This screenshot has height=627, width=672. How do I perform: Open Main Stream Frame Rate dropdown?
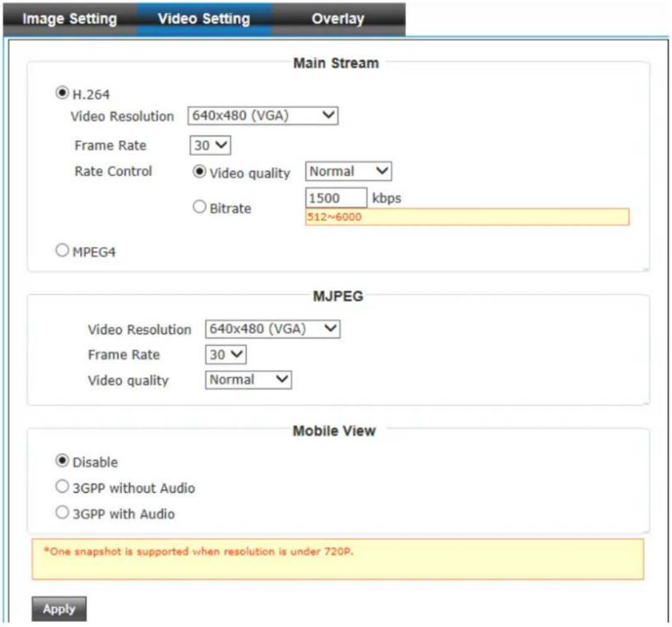[x=210, y=145]
